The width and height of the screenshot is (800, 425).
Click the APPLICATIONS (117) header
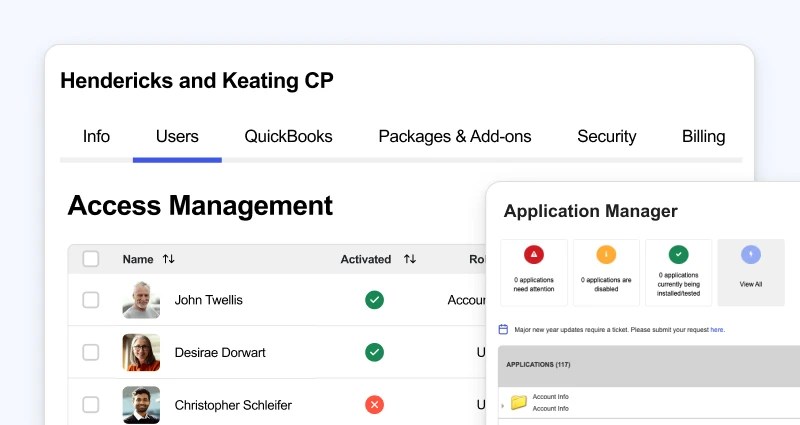coord(538,365)
